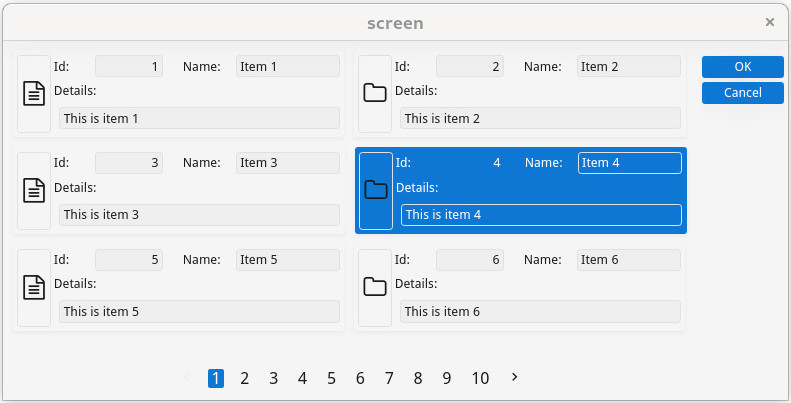Screen dimensions: 791x403
Task: Select the Details field 'This is item 3'
Action: (x=199, y=215)
